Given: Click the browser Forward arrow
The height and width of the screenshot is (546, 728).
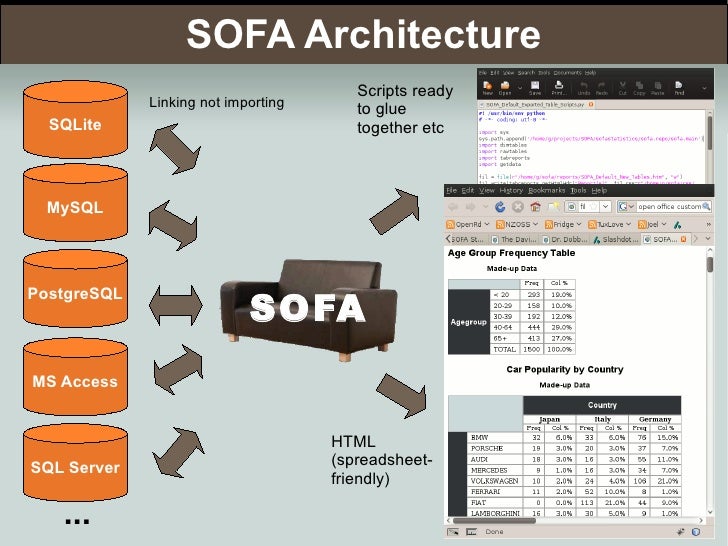Looking at the screenshot, I should [x=471, y=207].
